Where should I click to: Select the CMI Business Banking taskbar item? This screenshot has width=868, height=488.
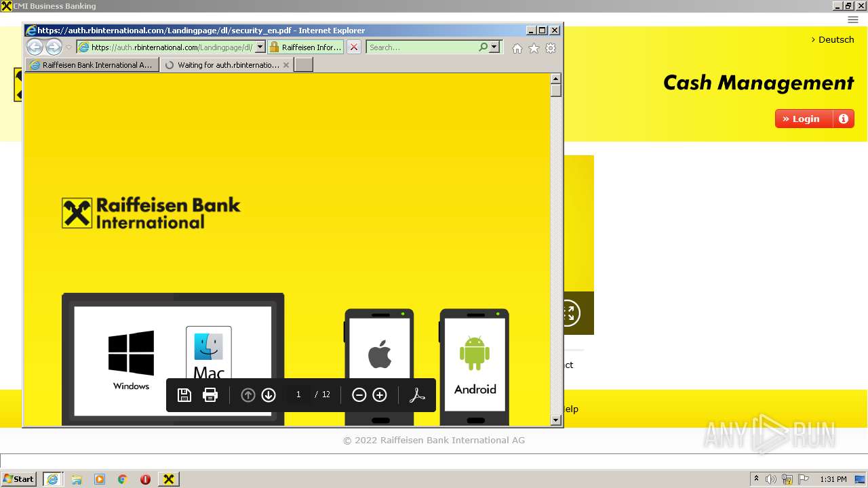(169, 479)
